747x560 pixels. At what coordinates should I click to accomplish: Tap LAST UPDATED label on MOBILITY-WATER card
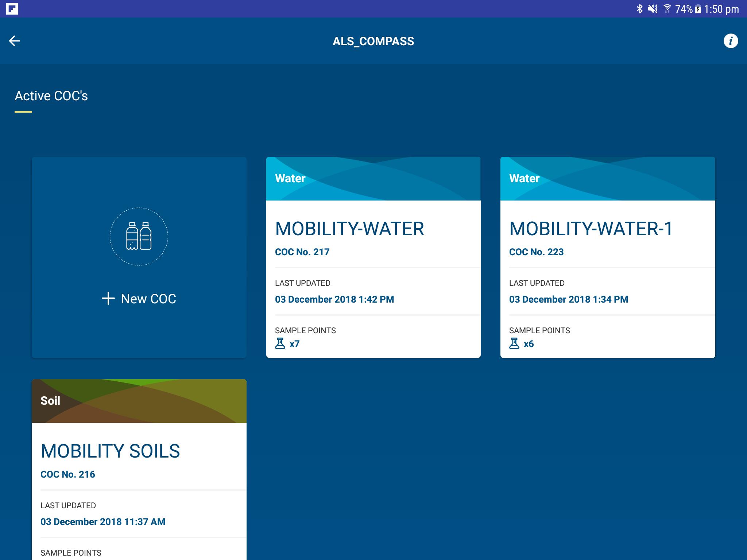point(303,283)
